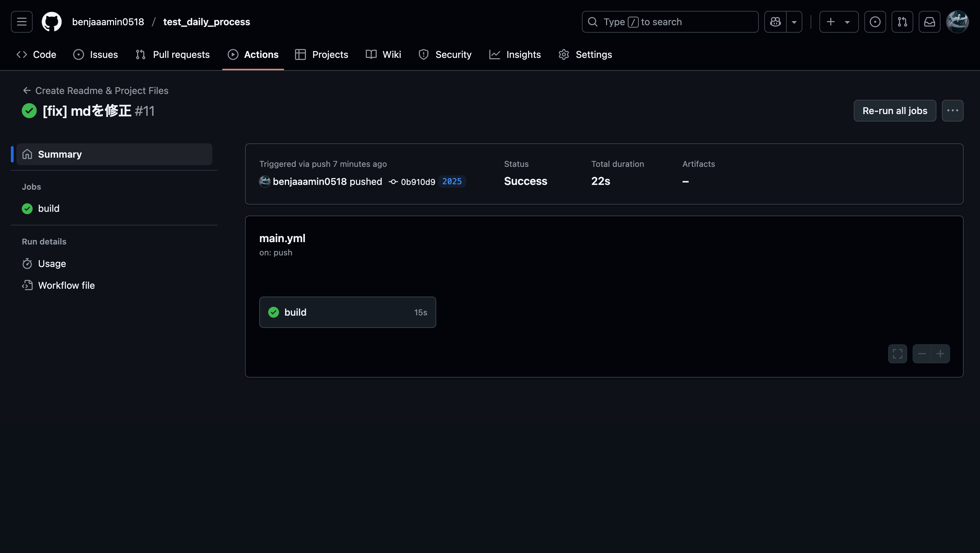Image resolution: width=980 pixels, height=553 pixels.
Task: Open the hamburger navigation menu
Action: coord(22,22)
